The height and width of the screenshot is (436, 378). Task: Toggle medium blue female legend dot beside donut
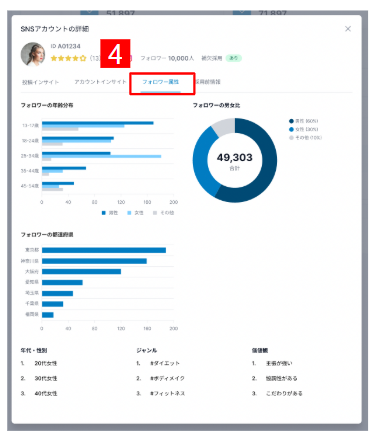click(291, 129)
